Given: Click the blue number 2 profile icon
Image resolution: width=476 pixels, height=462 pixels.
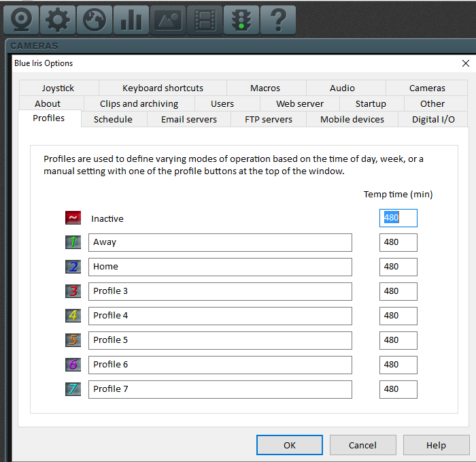Looking at the screenshot, I should pyautogui.click(x=73, y=267).
